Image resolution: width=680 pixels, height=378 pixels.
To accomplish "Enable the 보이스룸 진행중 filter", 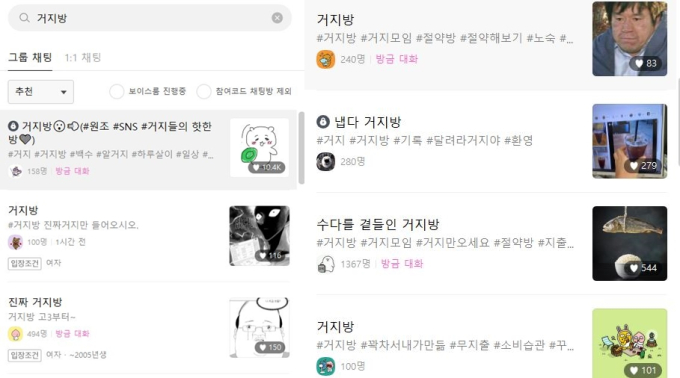I will click(x=116, y=91).
